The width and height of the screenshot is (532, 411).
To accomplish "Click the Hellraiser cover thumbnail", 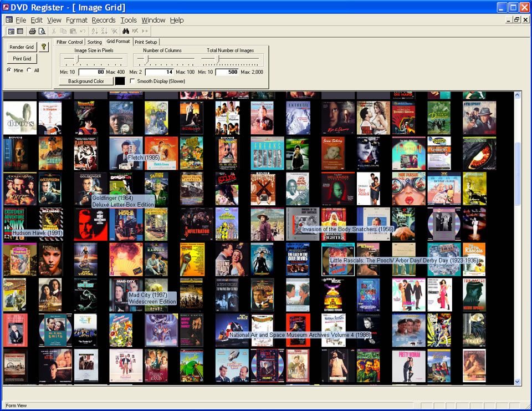I will coord(338,189).
